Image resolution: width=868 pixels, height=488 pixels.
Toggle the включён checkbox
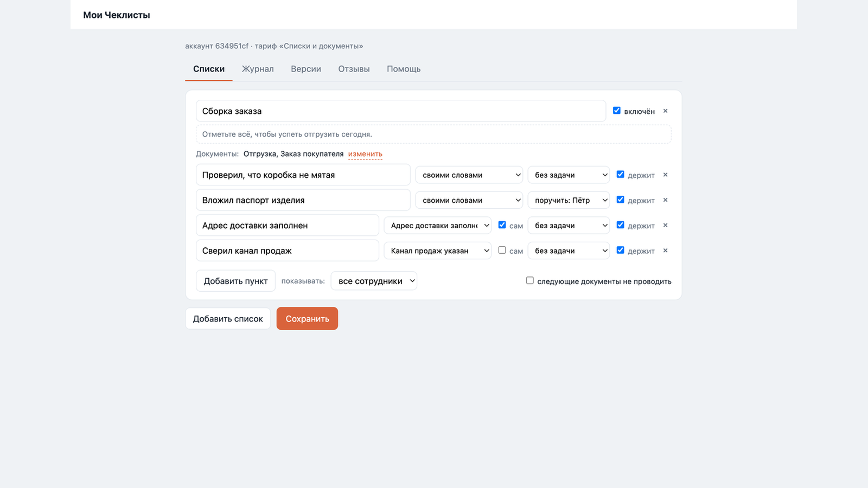coord(617,111)
